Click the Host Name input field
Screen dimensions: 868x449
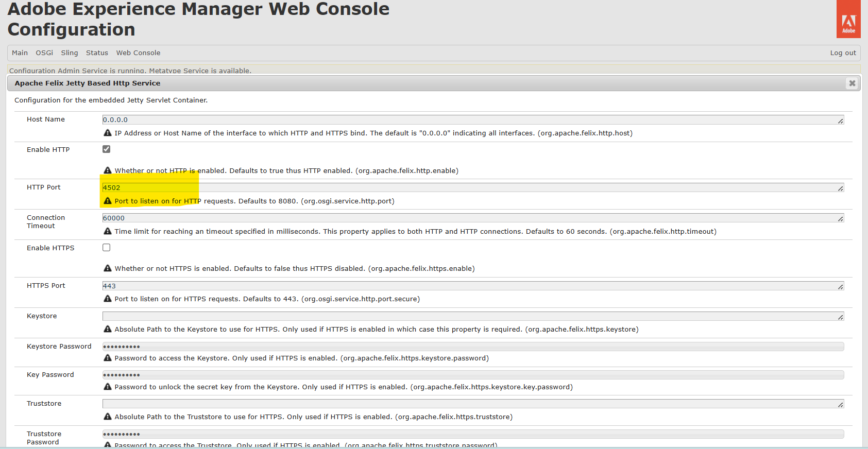(473, 119)
